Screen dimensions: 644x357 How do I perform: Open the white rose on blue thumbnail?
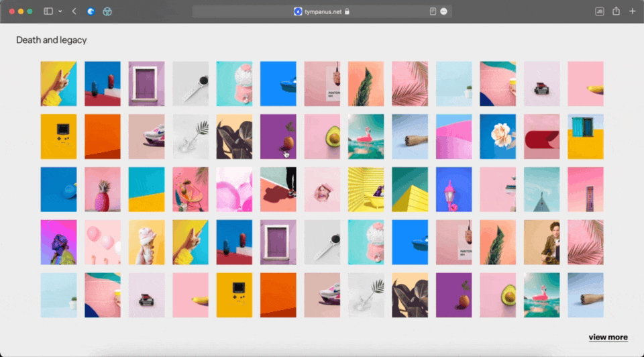click(x=498, y=136)
